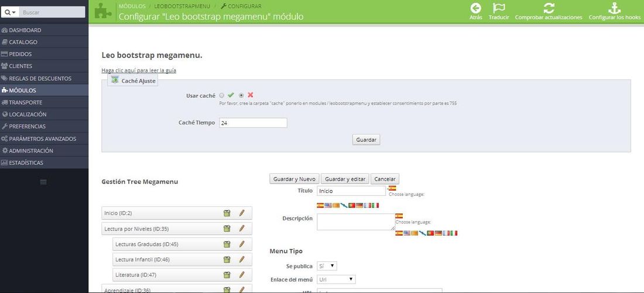
Task: Click the green delete icon for Lectura Infantil
Action: tap(227, 259)
